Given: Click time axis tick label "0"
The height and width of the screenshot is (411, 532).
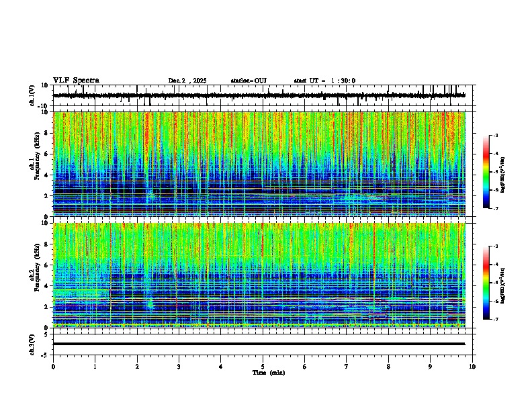Looking at the screenshot, I should coord(53,367).
